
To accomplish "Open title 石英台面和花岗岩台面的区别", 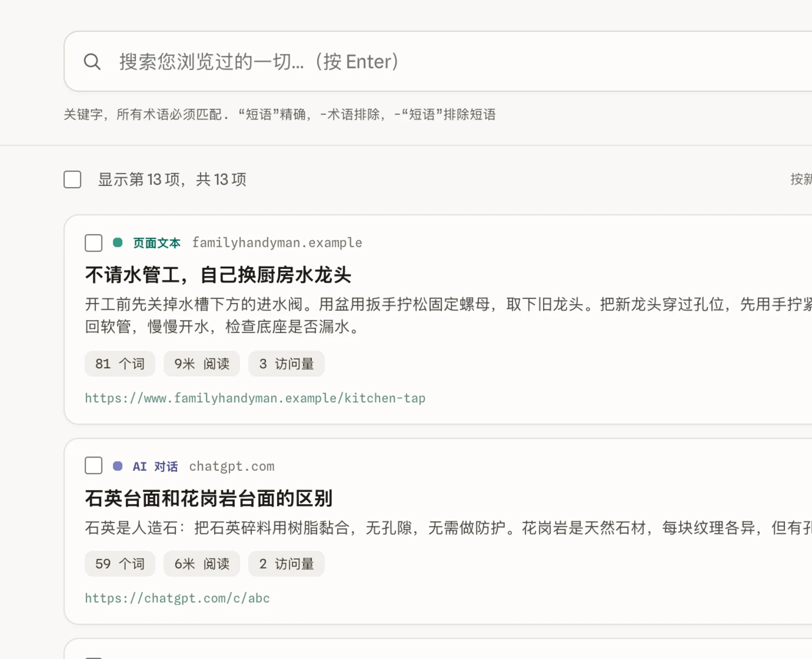I will (x=209, y=498).
